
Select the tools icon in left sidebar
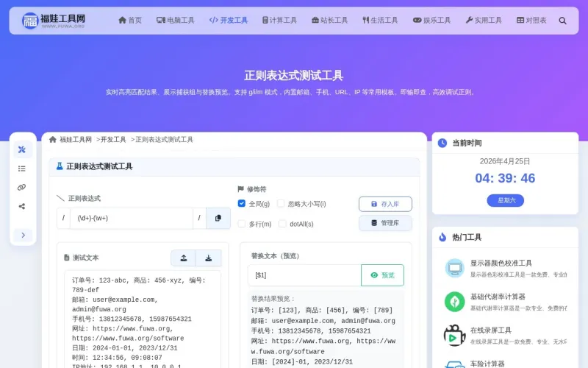tap(22, 149)
